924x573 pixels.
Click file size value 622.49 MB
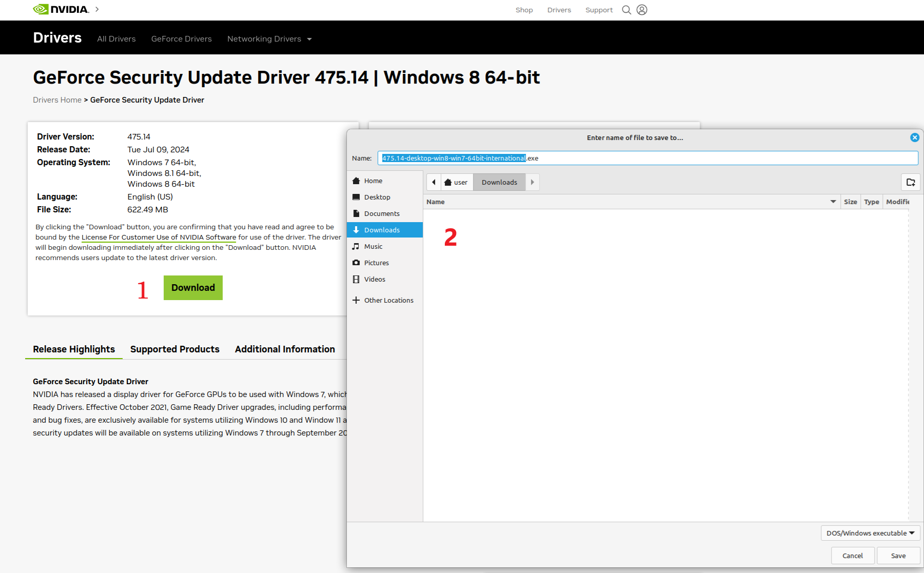point(147,209)
